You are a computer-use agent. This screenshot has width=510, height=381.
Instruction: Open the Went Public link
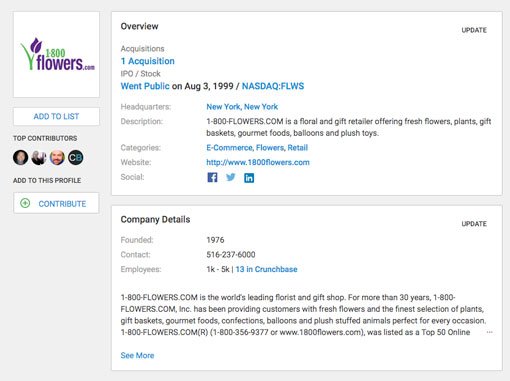145,86
